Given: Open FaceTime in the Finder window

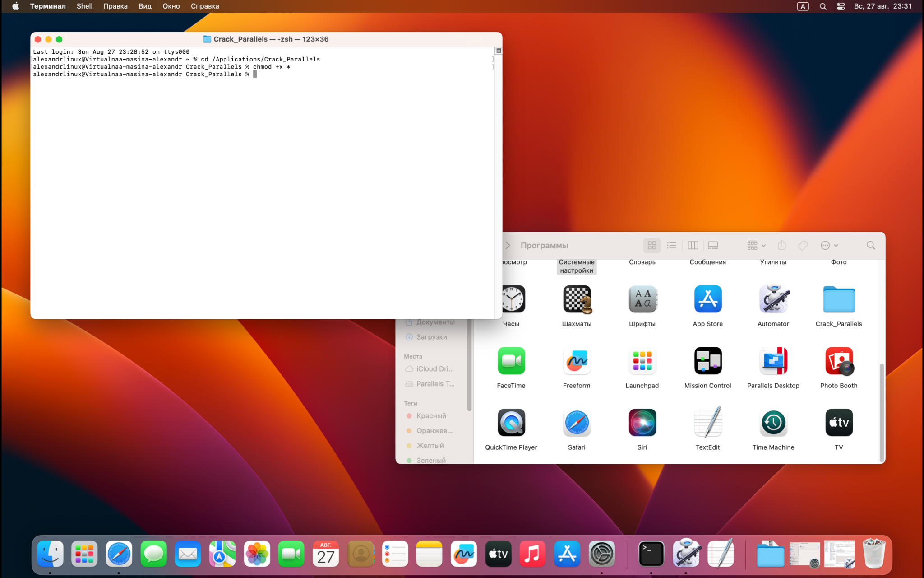Looking at the screenshot, I should [511, 361].
